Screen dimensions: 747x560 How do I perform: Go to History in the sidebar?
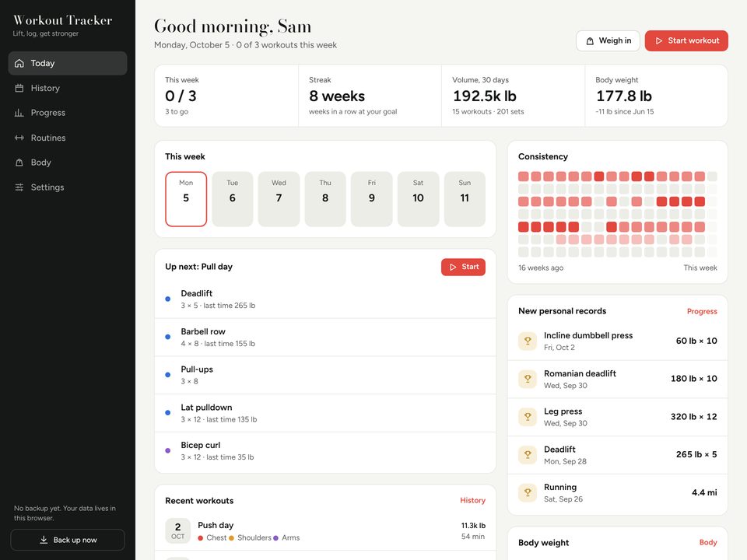point(68,88)
